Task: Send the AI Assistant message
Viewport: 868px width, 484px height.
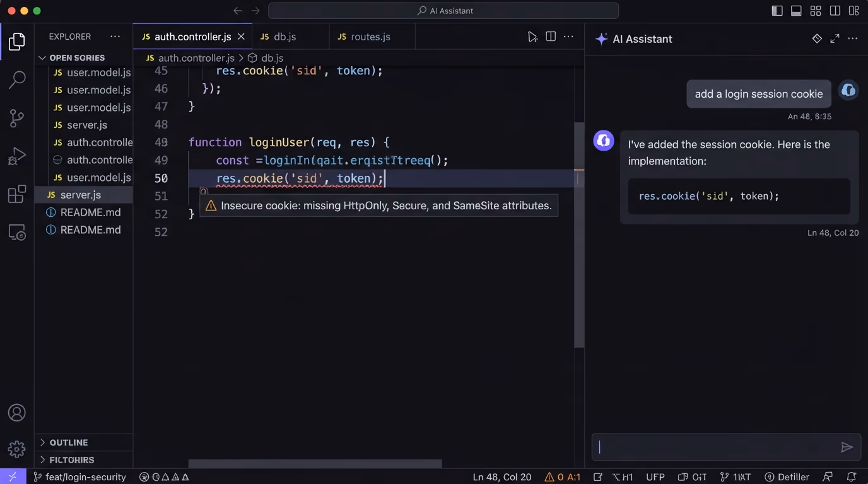Action: point(847,447)
